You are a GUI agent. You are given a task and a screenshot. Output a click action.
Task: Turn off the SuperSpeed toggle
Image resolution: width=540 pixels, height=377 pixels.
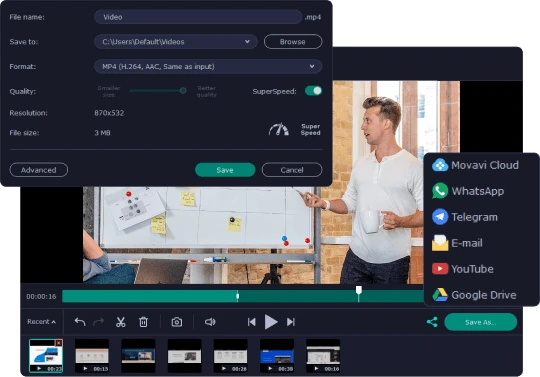(313, 91)
